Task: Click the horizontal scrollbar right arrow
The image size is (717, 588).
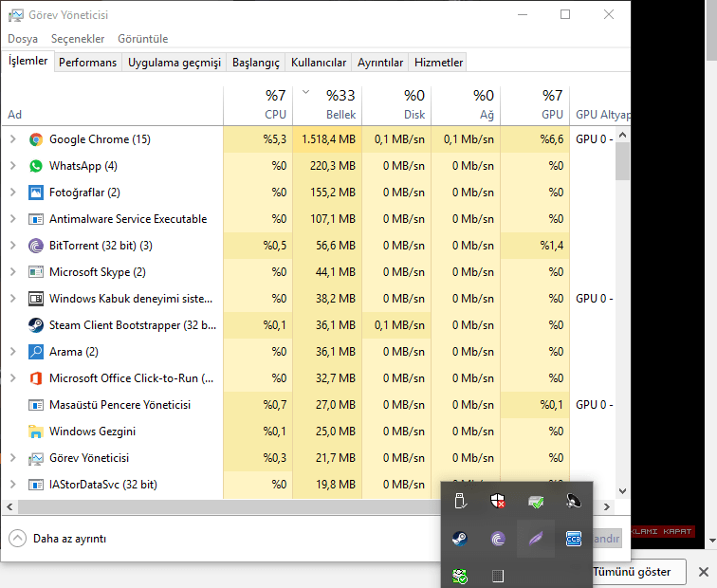Action: (607, 506)
